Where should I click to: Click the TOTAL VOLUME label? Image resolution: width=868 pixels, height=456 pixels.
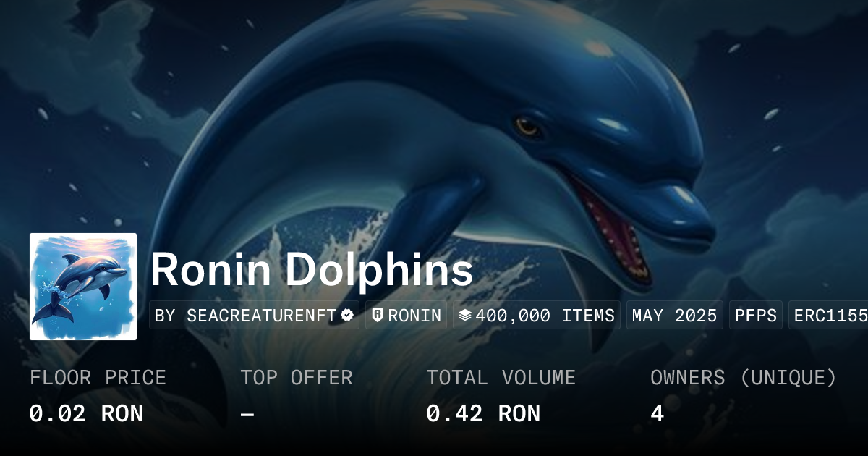[501, 378]
